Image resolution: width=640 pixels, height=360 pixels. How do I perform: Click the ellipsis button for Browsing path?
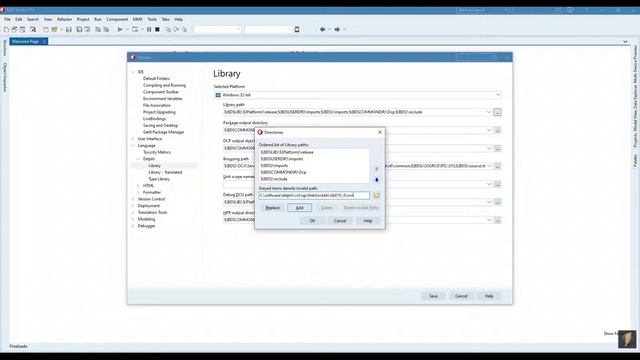[x=498, y=166]
